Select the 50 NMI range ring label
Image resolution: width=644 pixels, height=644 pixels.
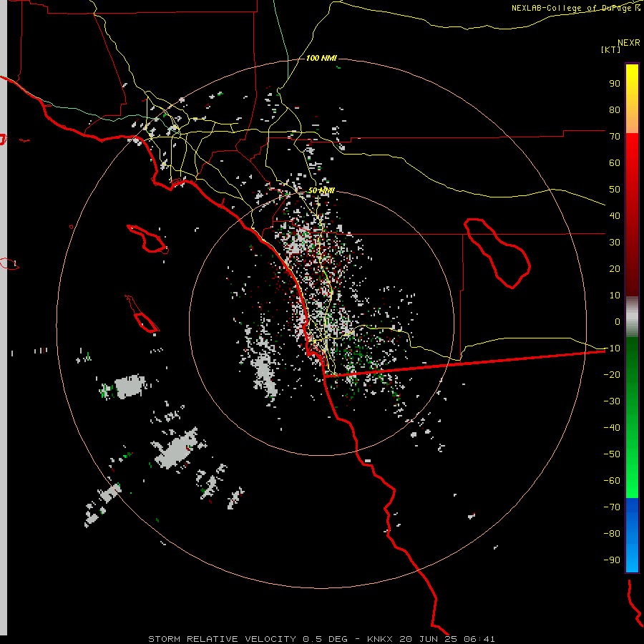(321, 190)
